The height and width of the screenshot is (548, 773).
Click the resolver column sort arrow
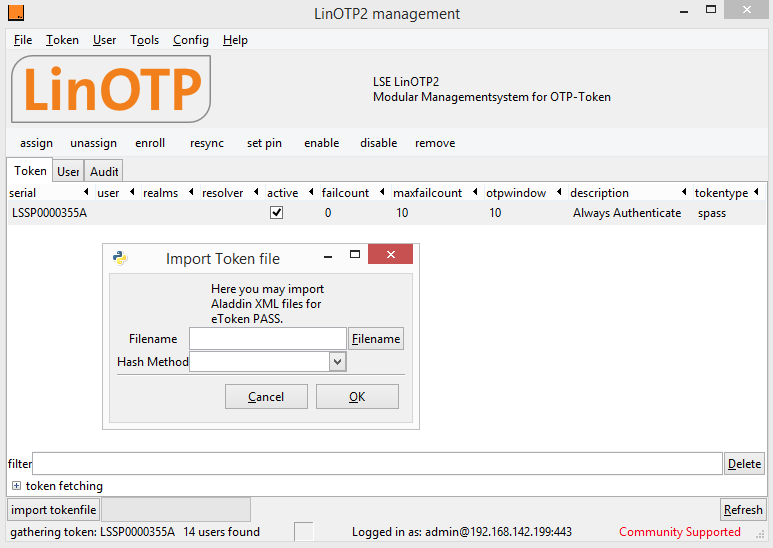tap(256, 192)
